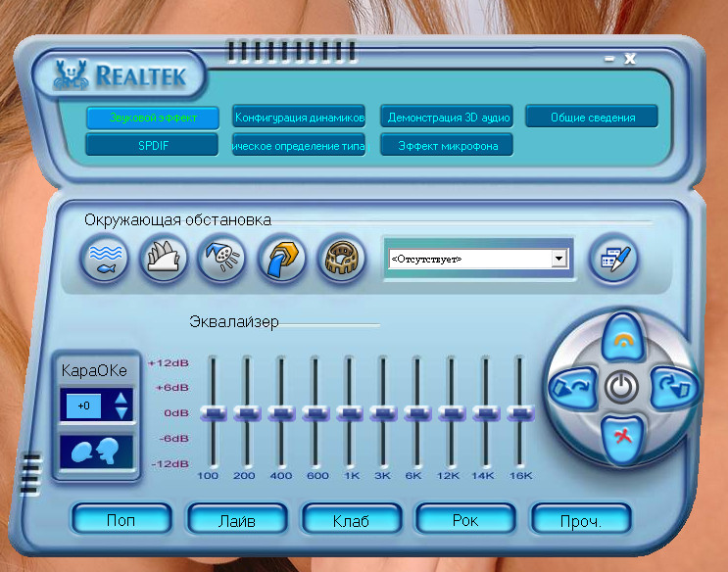Click the 100 Hz equalizer slider
This screenshot has width=728, height=572.
[213, 412]
